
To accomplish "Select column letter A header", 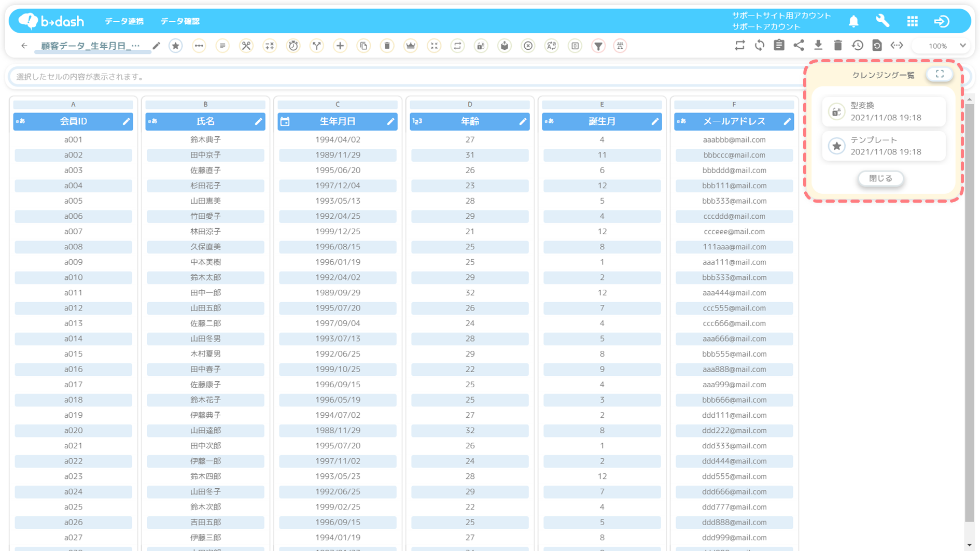I will pos(73,104).
